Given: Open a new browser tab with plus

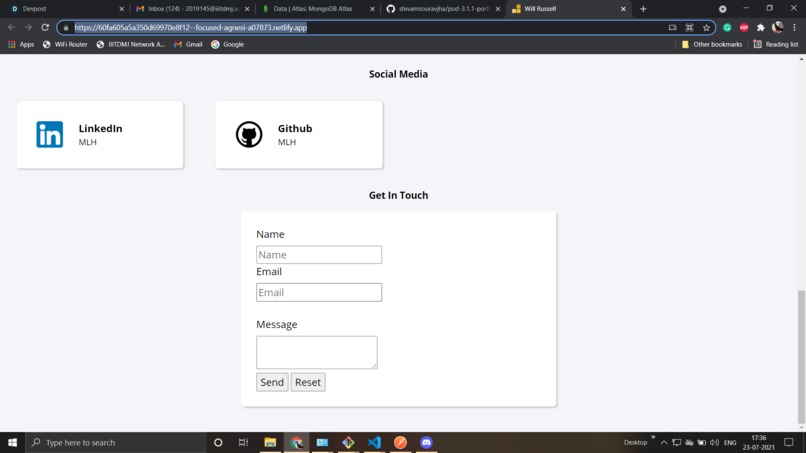Looking at the screenshot, I should [643, 9].
